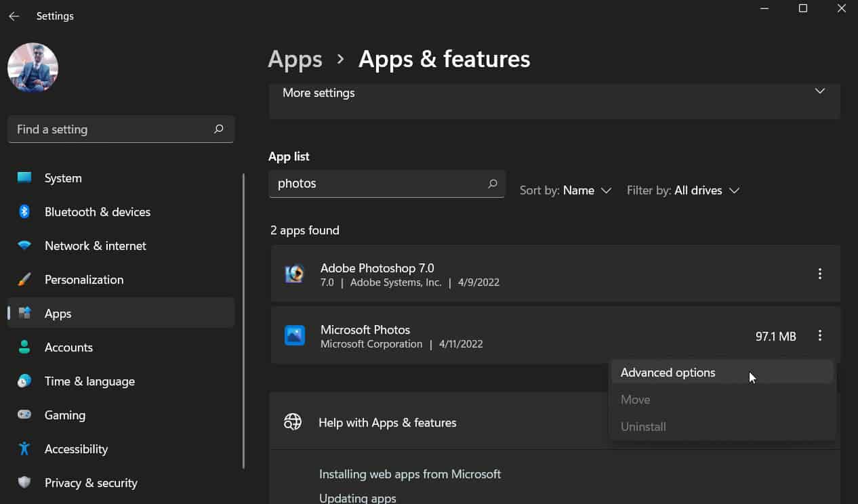Image resolution: width=858 pixels, height=504 pixels.
Task: Open Time & language settings
Action: tap(89, 381)
